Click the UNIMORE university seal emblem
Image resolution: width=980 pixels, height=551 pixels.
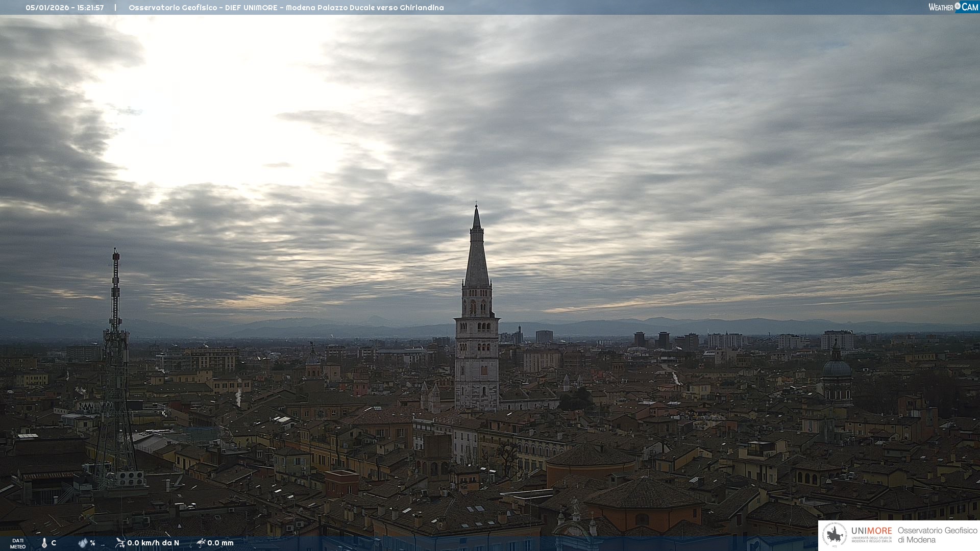pyautogui.click(x=835, y=535)
